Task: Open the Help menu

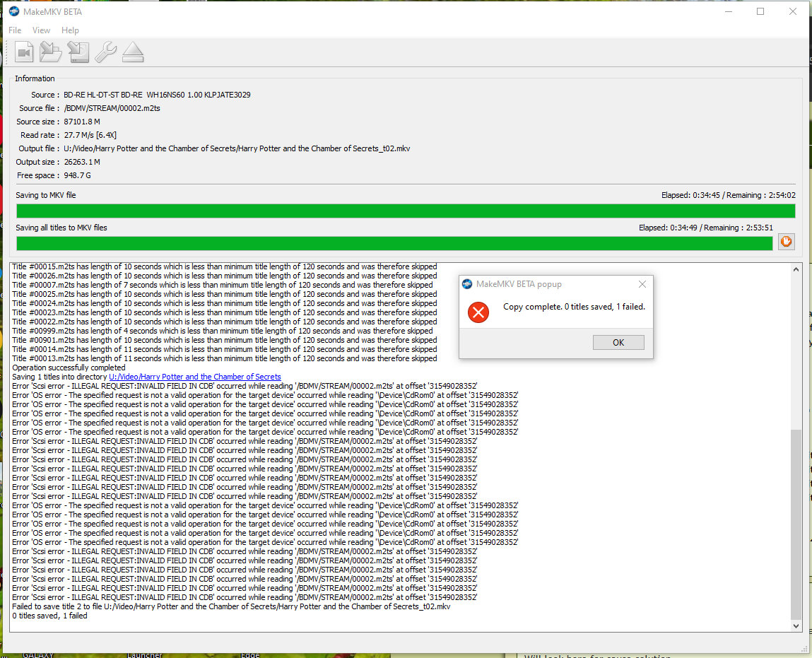Action: (70, 30)
